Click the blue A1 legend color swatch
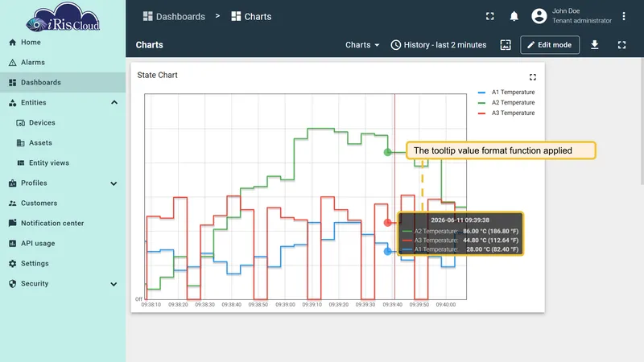Viewport: 644px width, 362px height. point(481,93)
